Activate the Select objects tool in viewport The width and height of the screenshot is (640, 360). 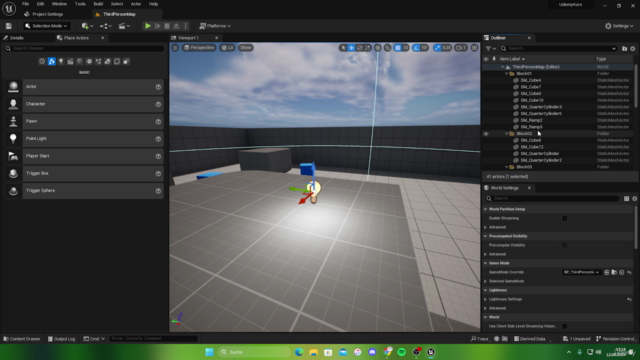[x=343, y=48]
